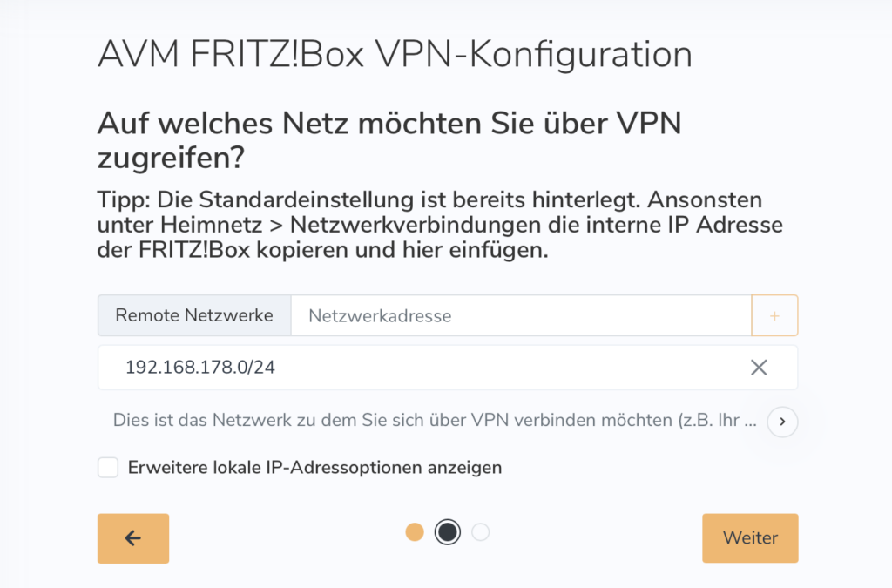Tap the plus sign beside Netzwerkadresse
Image resolution: width=892 pixels, height=588 pixels.
tap(774, 315)
